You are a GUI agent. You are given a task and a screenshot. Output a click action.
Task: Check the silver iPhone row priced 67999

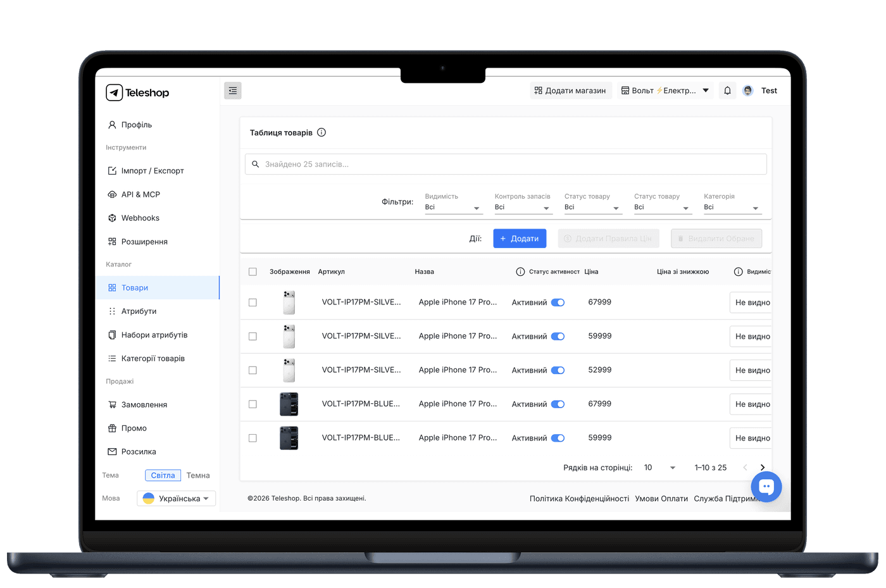click(x=253, y=303)
